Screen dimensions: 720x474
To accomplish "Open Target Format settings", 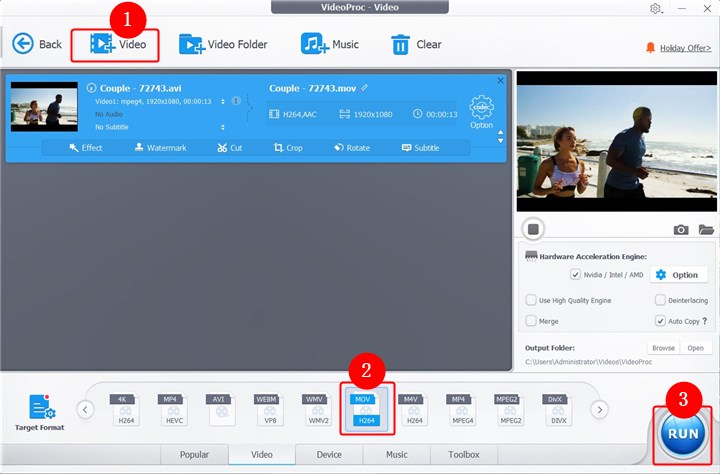I will pyautogui.click(x=40, y=412).
